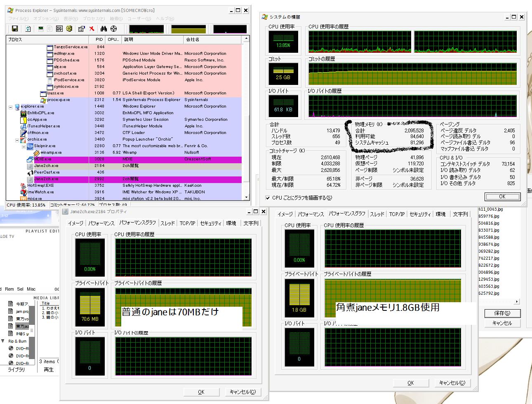This screenshot has height=404, width=532.
Task: Select the MDIE.exe process row
Action: click(125, 159)
